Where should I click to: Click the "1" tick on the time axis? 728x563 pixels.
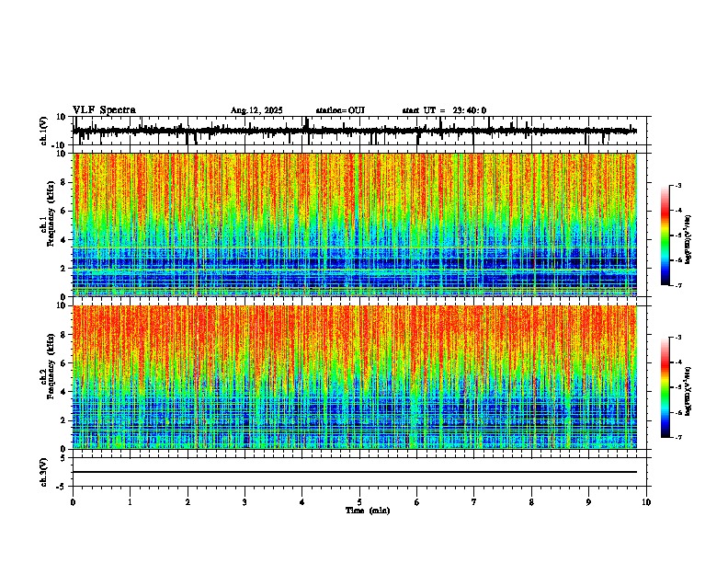tap(130, 502)
